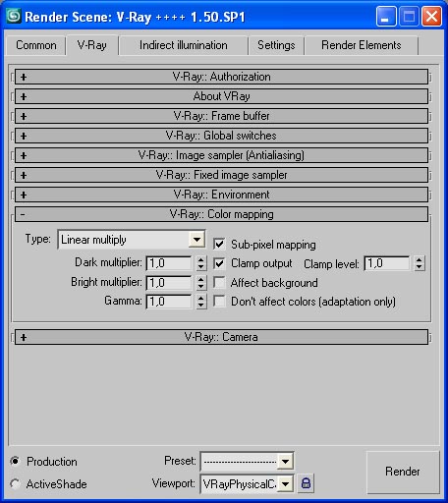
Task: Minimize the Render Scene window
Action: point(386,16)
